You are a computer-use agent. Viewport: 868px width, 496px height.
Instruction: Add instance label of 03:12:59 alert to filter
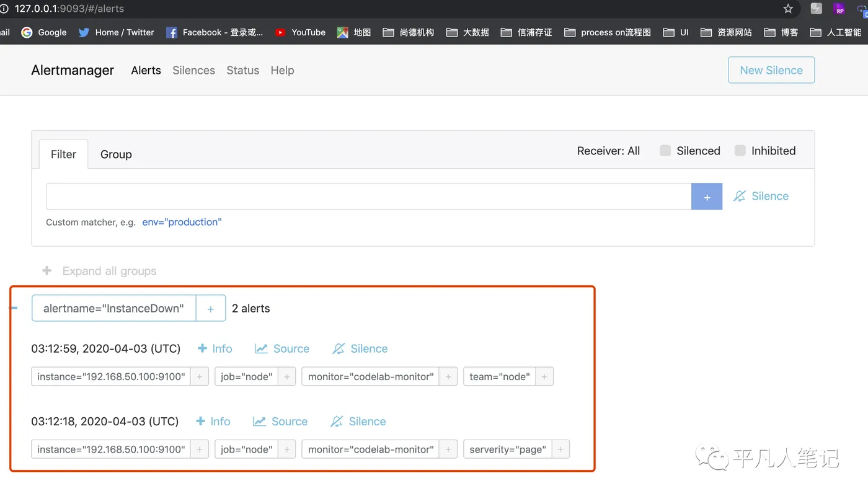(x=200, y=376)
